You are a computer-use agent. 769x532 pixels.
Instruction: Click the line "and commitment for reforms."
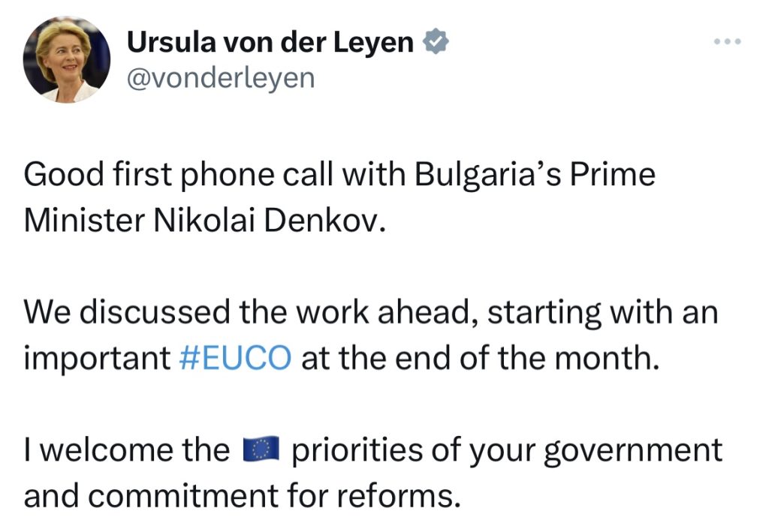point(242,496)
